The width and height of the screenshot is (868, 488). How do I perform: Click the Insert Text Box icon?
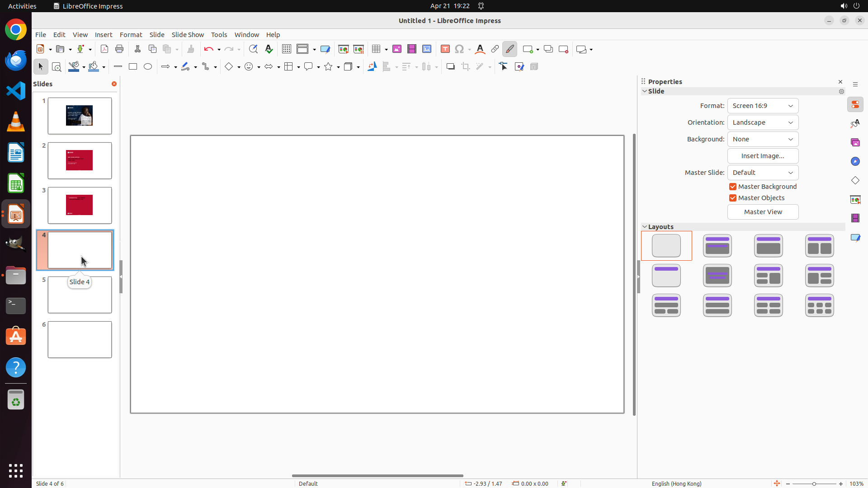(x=445, y=49)
